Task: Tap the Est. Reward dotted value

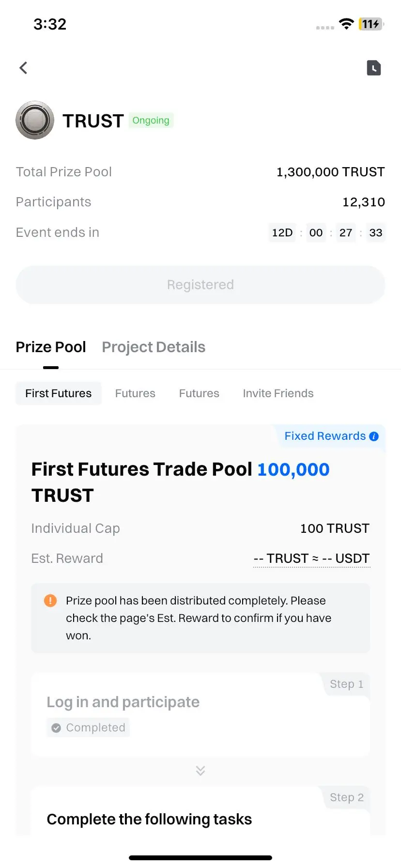Action: (x=312, y=558)
